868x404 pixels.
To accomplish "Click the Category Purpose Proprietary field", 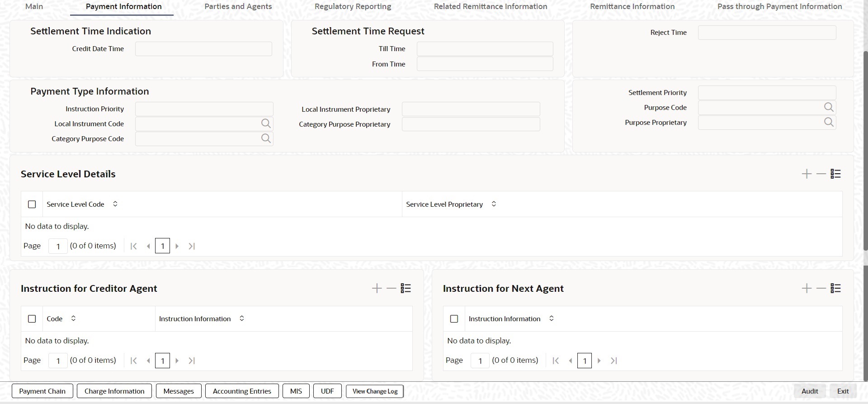I will [x=471, y=124].
